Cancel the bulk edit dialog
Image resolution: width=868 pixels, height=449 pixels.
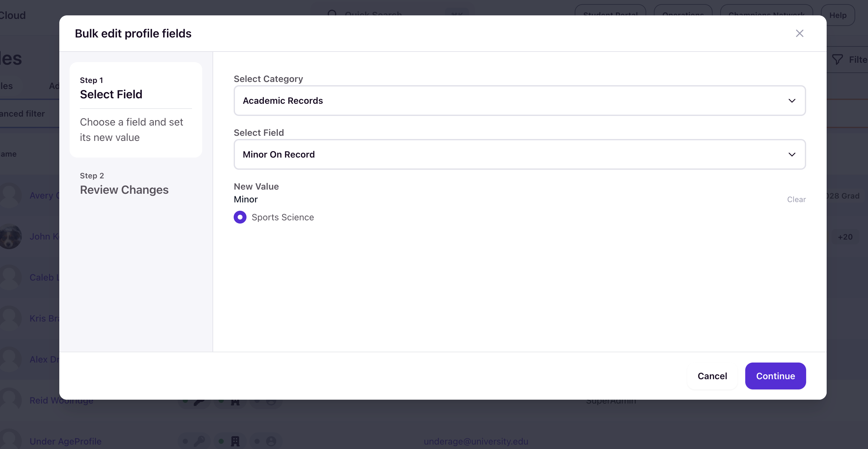[712, 376]
